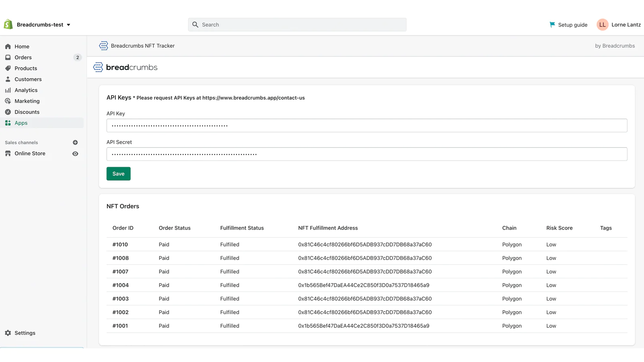Click the Breadcrumbs NFT Tracker title

(x=143, y=46)
